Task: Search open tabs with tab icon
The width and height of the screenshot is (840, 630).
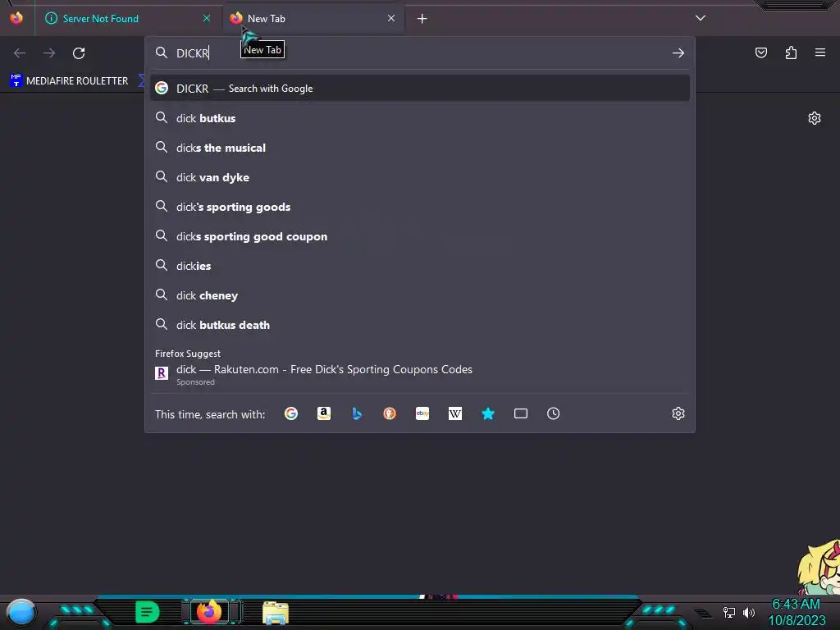Action: 521,413
